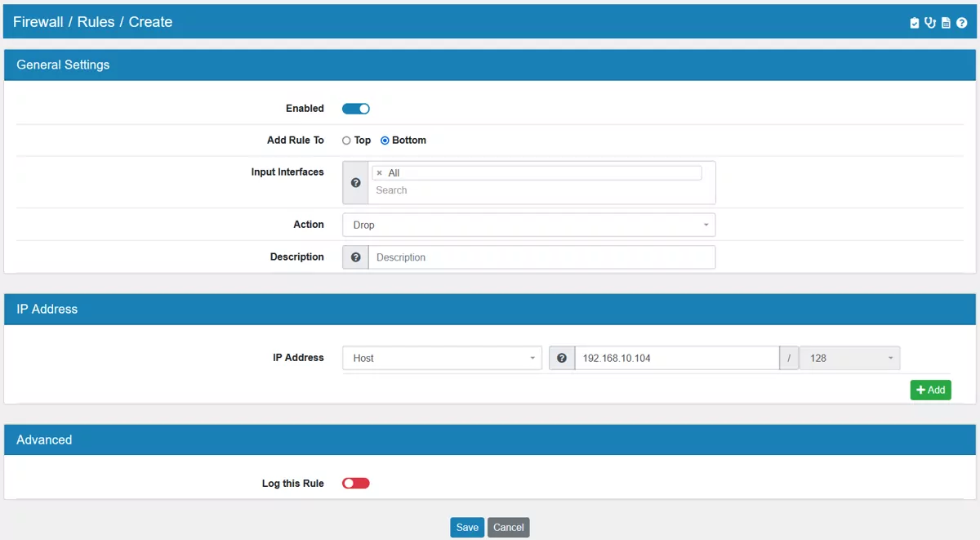Click the Cancel button
The width and height of the screenshot is (980, 540).
tap(508, 528)
